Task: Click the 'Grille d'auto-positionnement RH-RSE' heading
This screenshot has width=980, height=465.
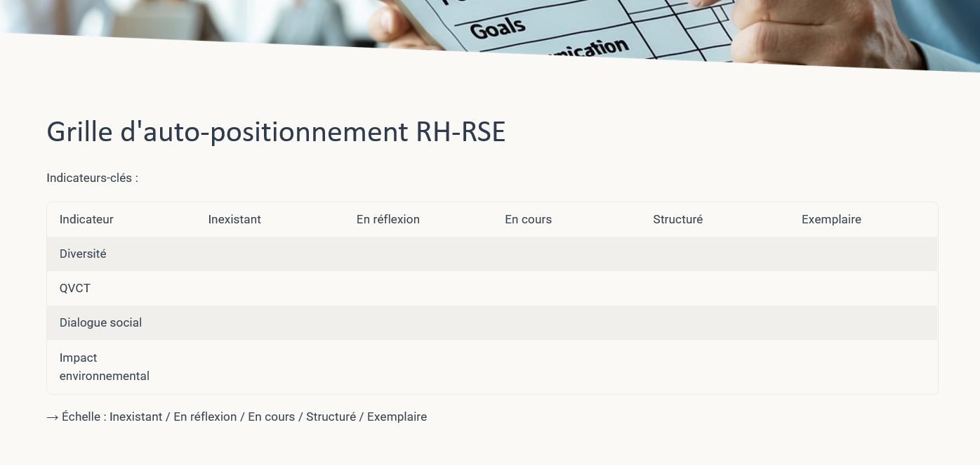Action: pyautogui.click(x=275, y=132)
